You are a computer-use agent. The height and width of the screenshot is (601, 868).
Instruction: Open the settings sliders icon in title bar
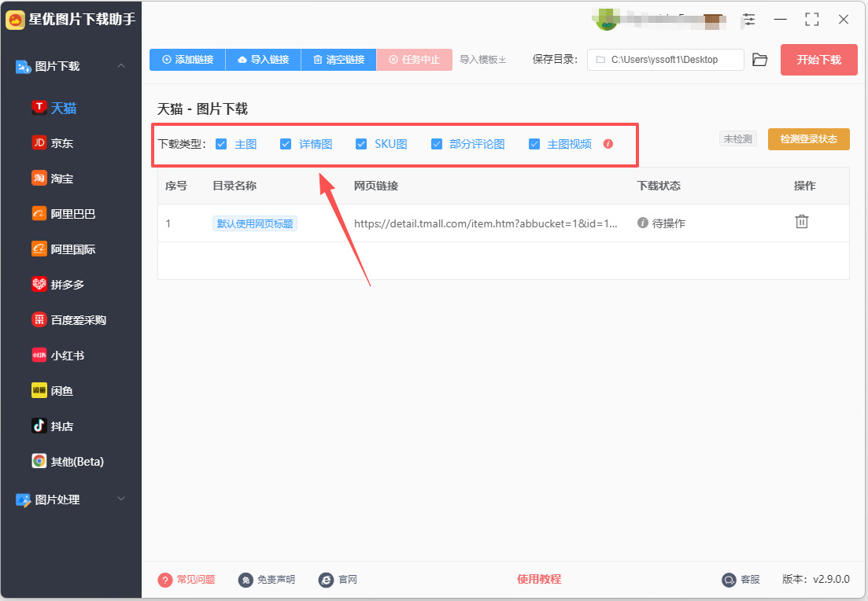(x=749, y=20)
